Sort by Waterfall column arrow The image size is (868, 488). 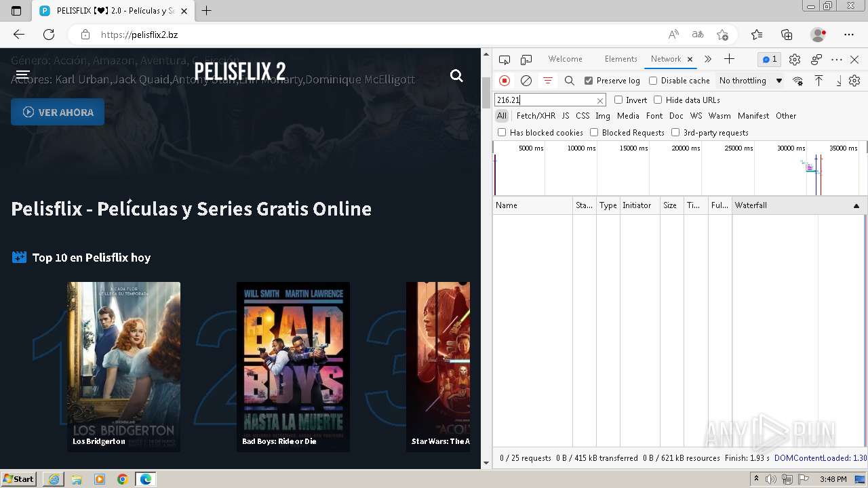(856, 205)
